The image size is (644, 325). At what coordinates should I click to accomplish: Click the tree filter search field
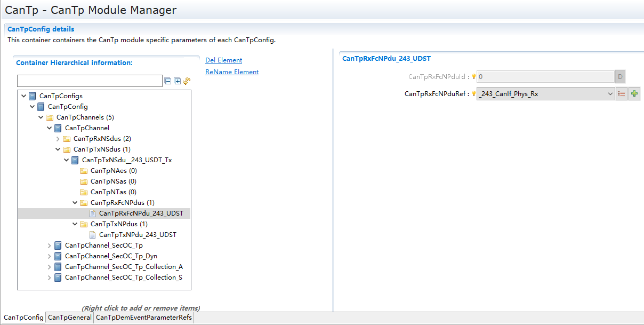(90, 81)
